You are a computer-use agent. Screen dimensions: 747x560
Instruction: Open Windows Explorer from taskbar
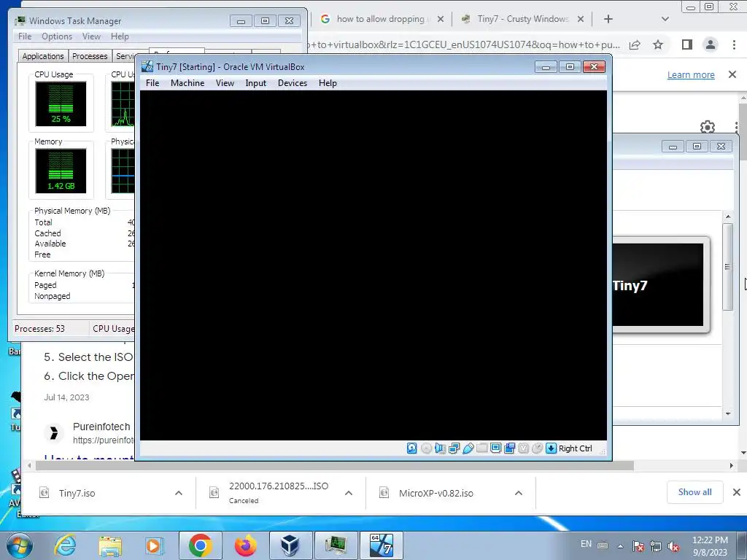[x=110, y=545]
